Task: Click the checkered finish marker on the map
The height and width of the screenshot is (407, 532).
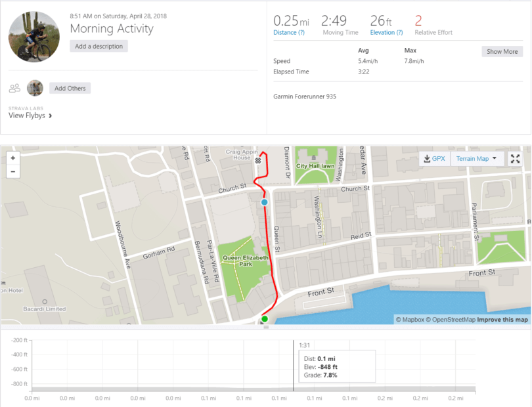Action: point(259,160)
